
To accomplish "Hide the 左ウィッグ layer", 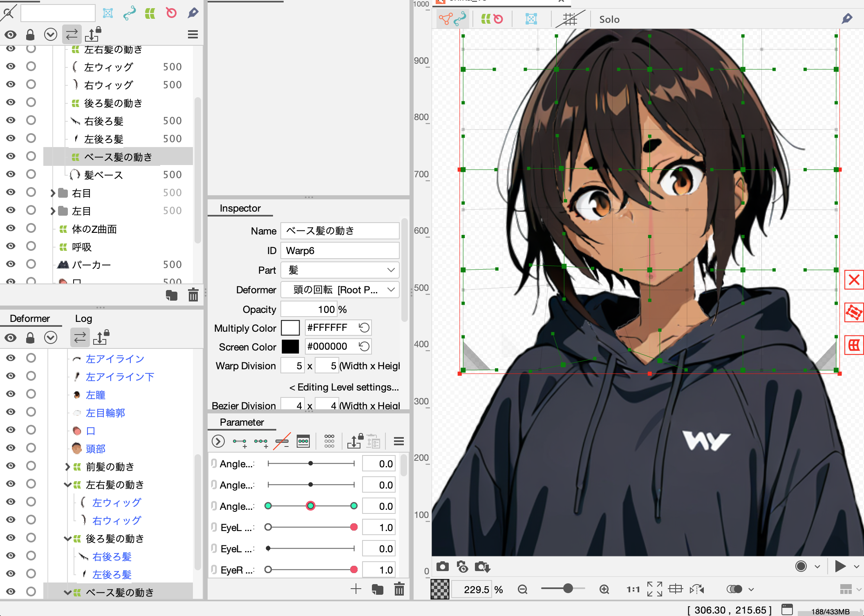I will tap(11, 66).
